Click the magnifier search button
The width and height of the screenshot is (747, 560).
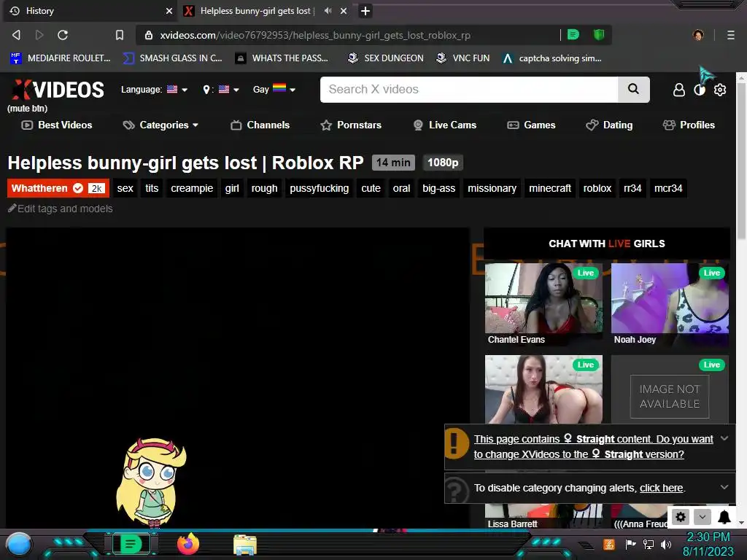pos(634,89)
